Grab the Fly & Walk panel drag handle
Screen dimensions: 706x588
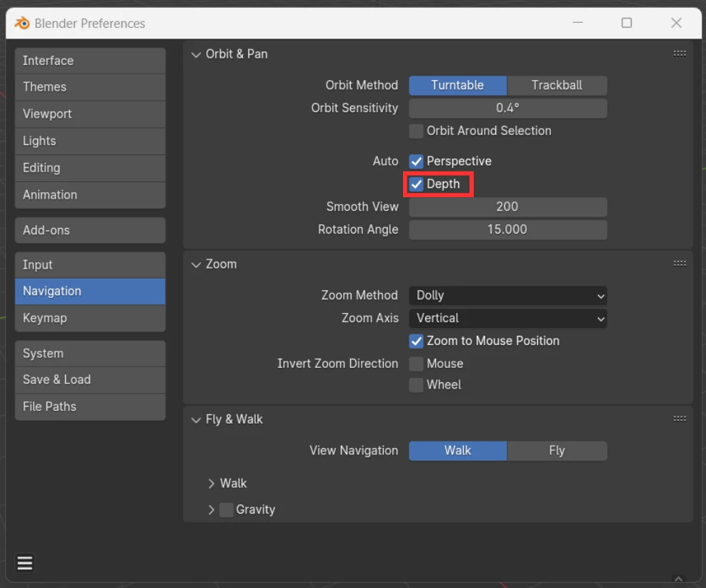point(680,419)
